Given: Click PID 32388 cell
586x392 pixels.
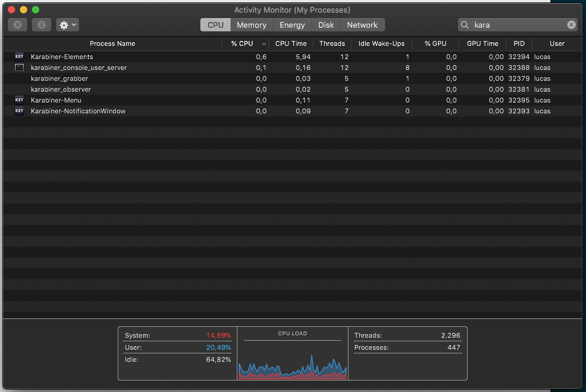Looking at the screenshot, I should pos(519,68).
